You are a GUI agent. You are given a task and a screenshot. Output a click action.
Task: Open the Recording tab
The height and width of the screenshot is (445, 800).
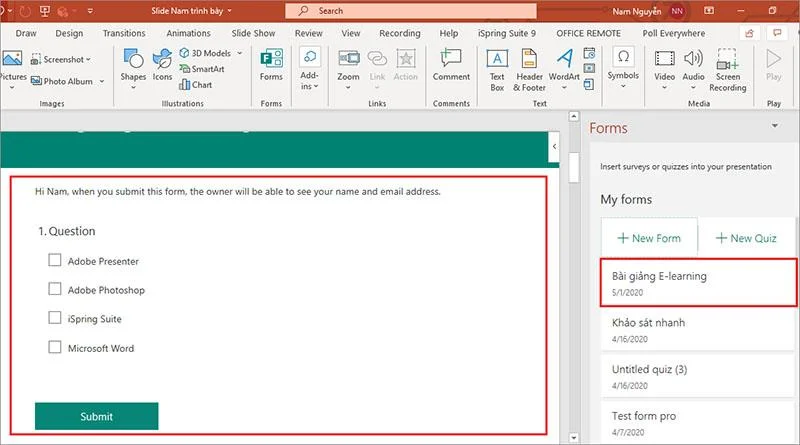point(399,33)
